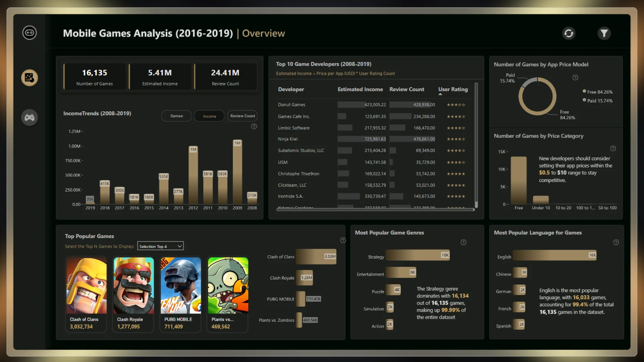The image size is (644, 362).
Task: Select the Under 10 price bar
Action: tap(541, 200)
